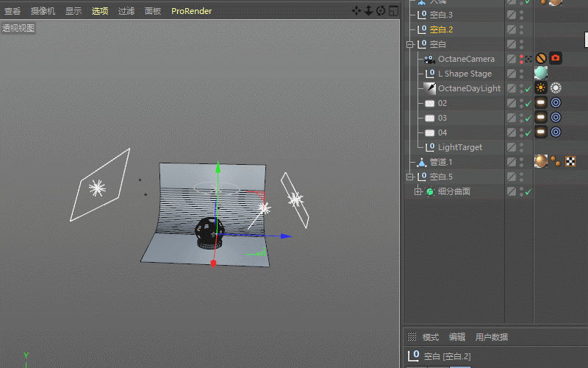
Task: Open the ProRender viewport menu
Action: click(191, 11)
